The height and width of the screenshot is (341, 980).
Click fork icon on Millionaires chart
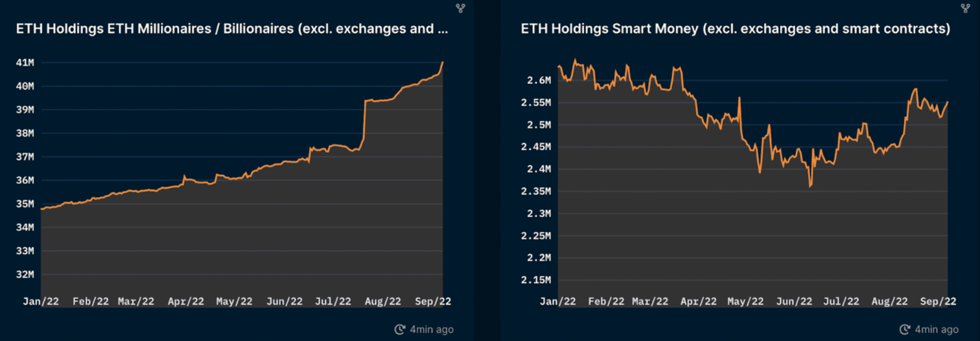(x=460, y=8)
